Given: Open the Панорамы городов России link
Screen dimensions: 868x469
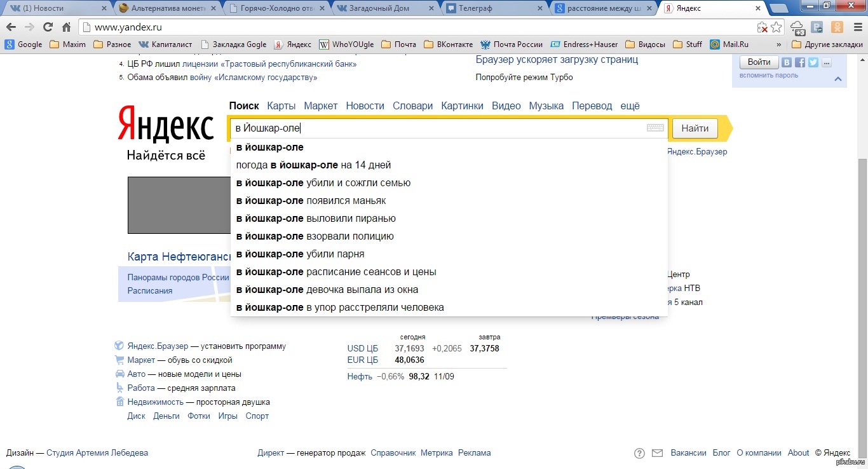Looking at the screenshot, I should [x=178, y=278].
